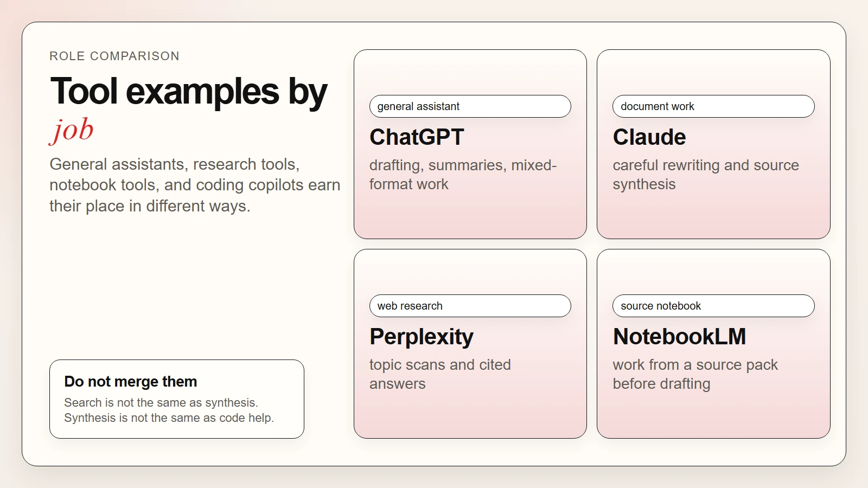
Task: Click the red italic word 'job'
Action: [x=72, y=130]
